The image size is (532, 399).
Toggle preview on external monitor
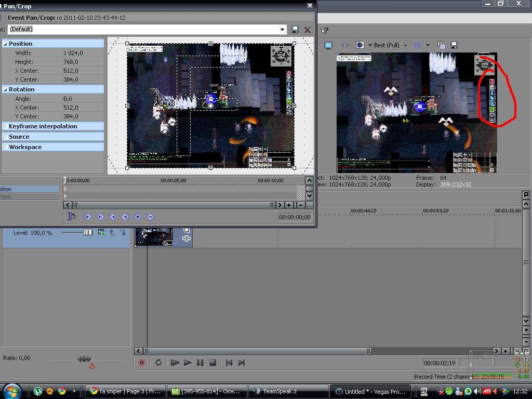(x=328, y=45)
